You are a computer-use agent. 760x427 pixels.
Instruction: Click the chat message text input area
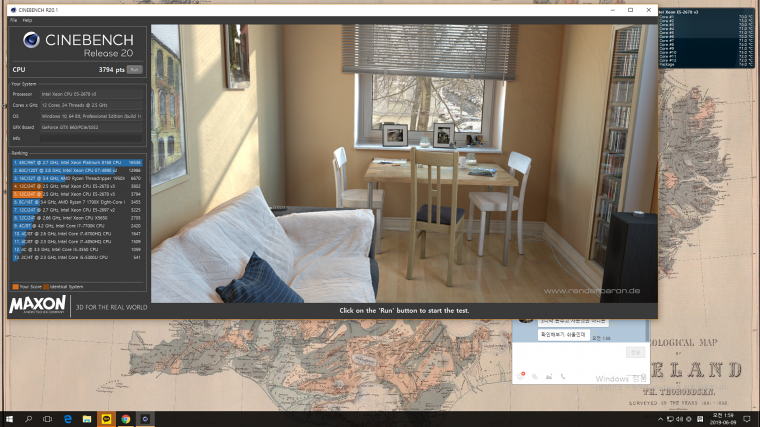(568, 355)
